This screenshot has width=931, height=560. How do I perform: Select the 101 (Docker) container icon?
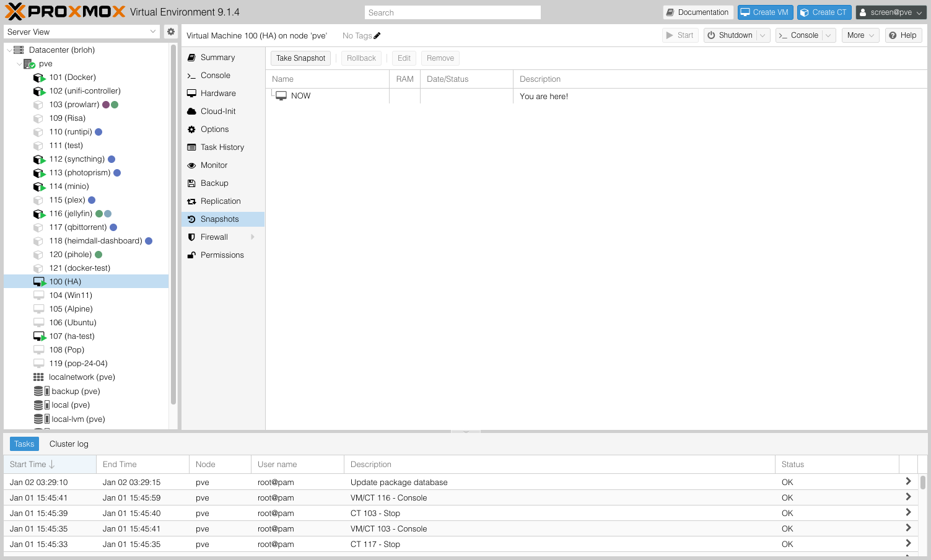(39, 77)
